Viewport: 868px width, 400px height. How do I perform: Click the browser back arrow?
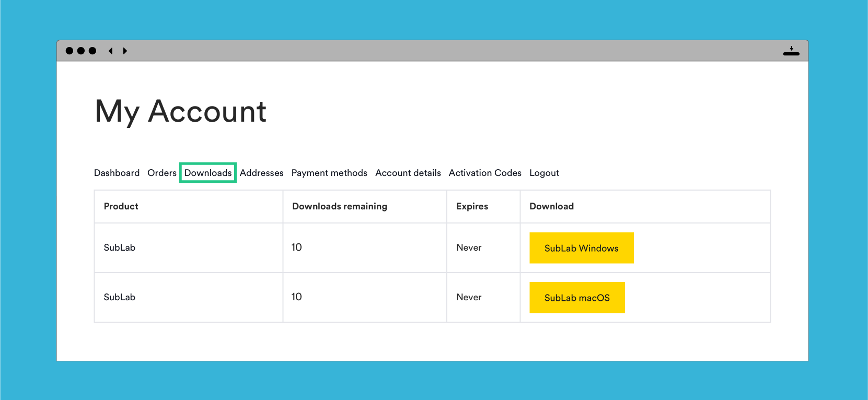[x=110, y=51]
